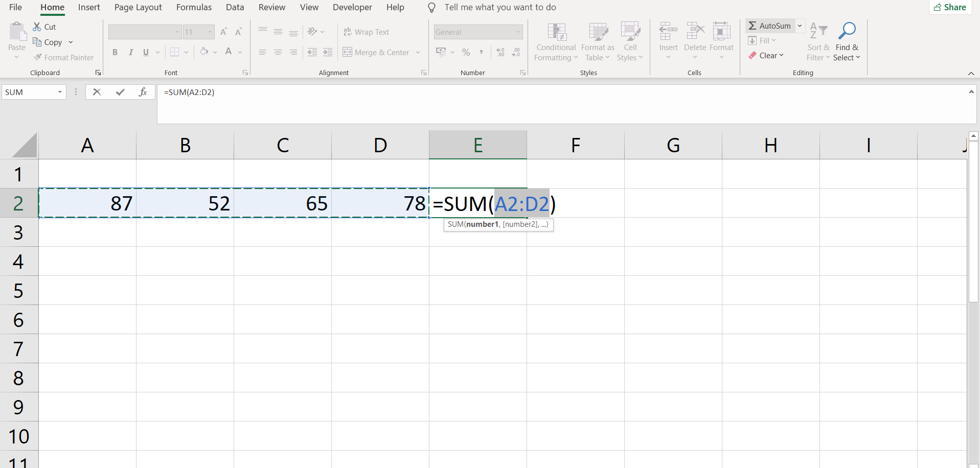
Task: Click Merge & Center button
Action: coord(376,52)
